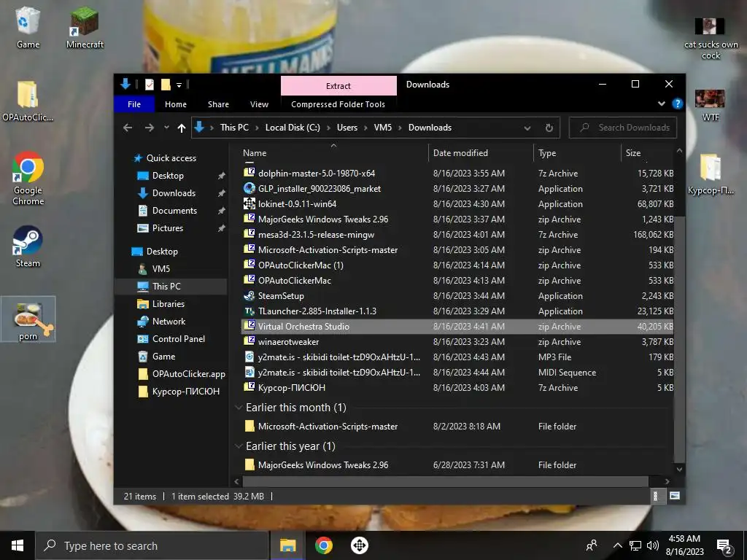Expand the ribbon with chevron arrow

coord(661,104)
